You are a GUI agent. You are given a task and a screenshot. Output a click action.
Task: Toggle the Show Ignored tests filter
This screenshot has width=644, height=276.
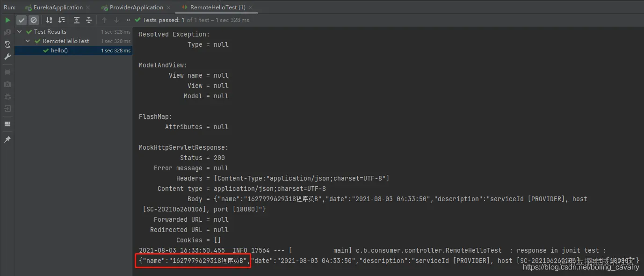[33, 20]
